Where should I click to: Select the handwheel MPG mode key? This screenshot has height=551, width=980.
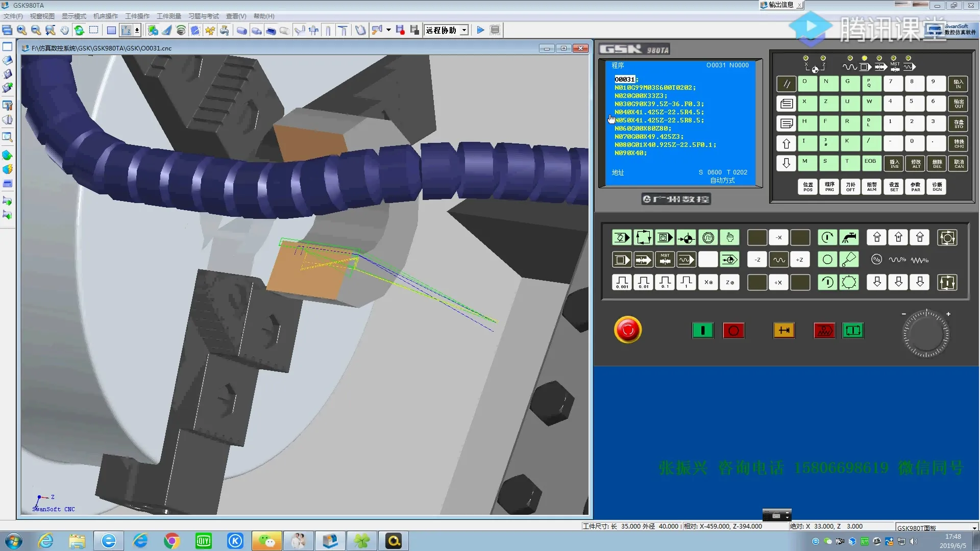pyautogui.click(x=707, y=238)
